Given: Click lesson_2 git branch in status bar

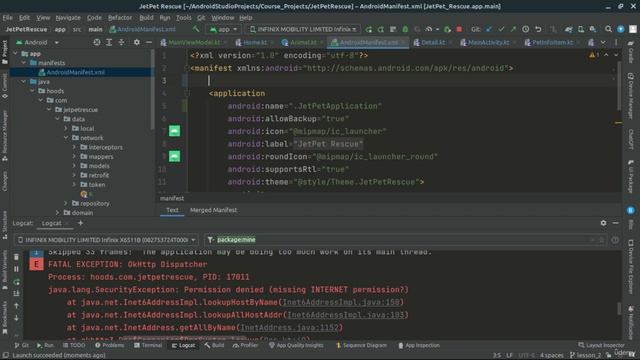Looking at the screenshot, I should (585, 355).
